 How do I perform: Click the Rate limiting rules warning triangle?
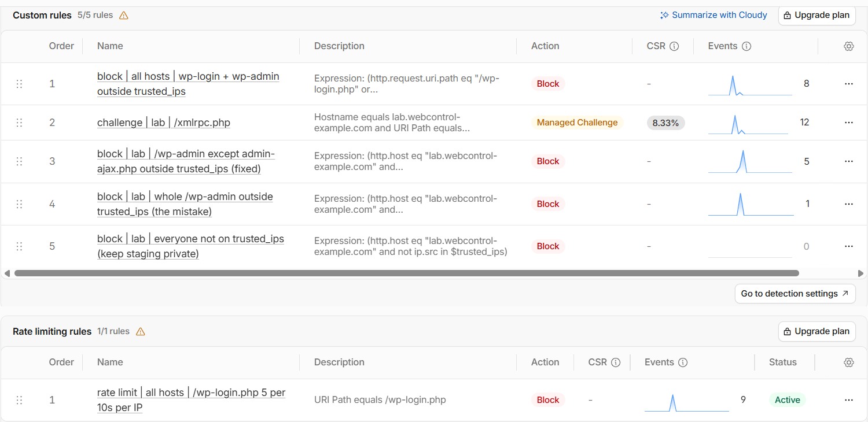[140, 332]
